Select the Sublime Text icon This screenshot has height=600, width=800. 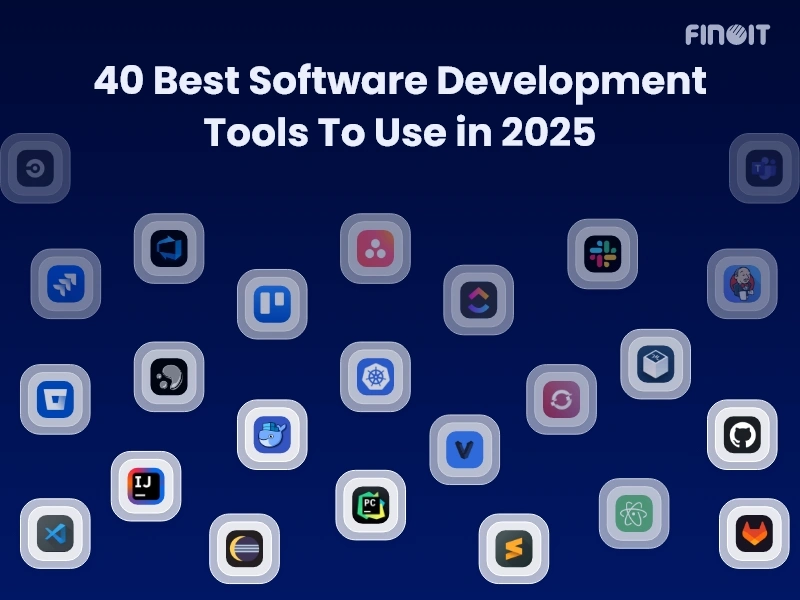click(514, 548)
